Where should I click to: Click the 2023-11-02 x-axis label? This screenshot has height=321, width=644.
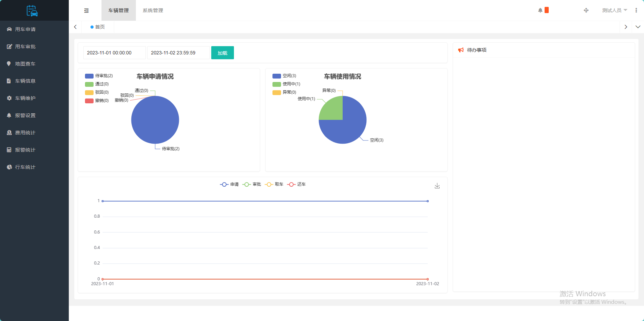(x=428, y=284)
